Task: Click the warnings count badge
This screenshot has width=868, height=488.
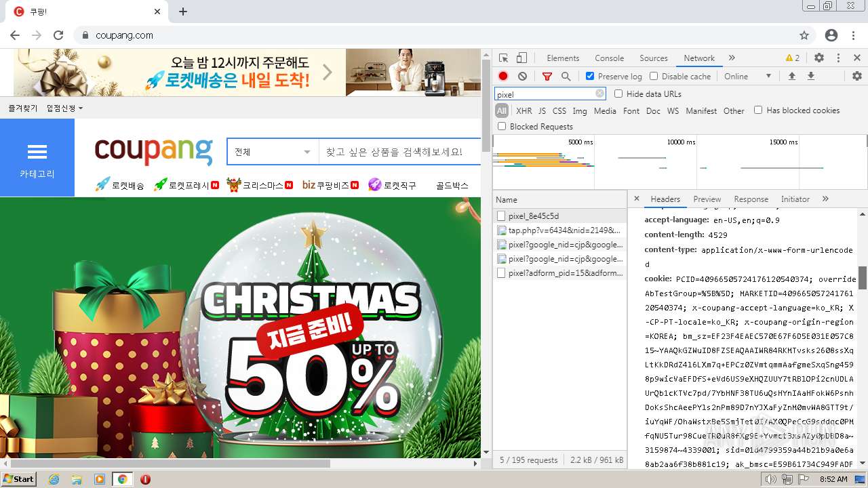Action: [x=793, y=58]
